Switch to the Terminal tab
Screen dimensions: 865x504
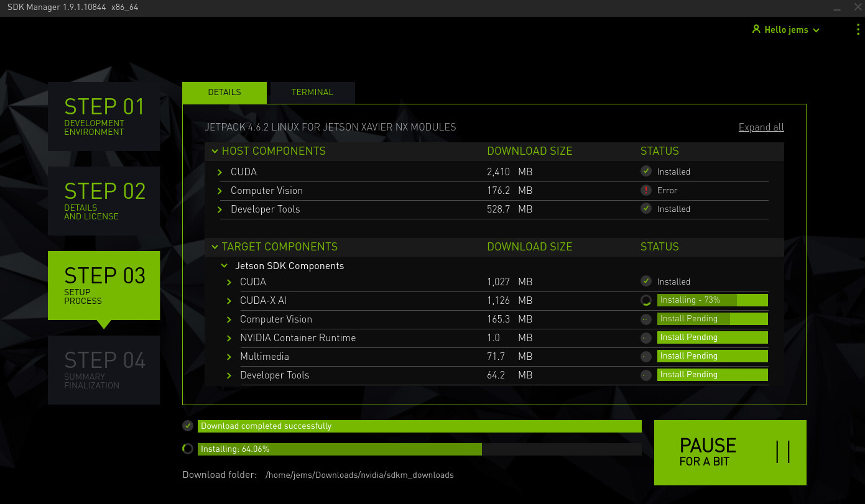coord(313,93)
